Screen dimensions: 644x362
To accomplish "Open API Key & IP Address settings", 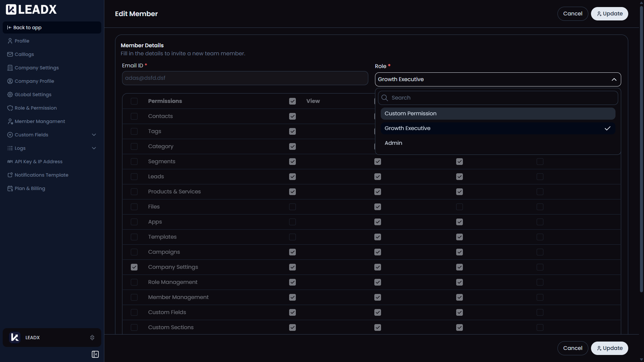I will (x=38, y=161).
